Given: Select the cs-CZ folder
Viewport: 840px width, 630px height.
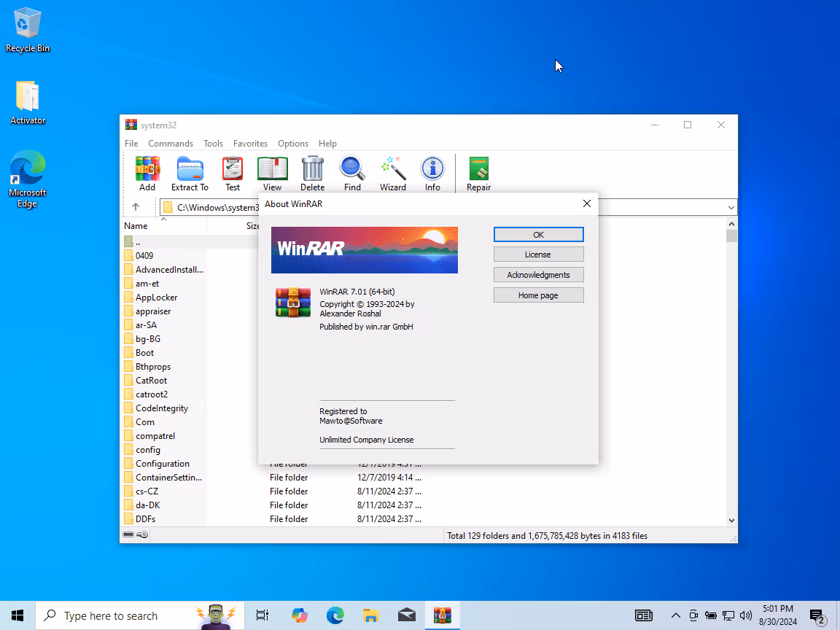Looking at the screenshot, I should pos(141,491).
